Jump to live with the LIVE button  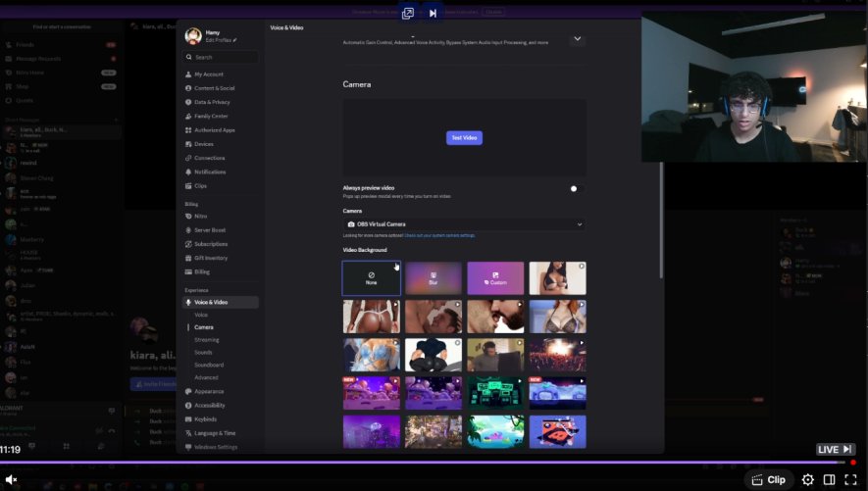click(835, 449)
